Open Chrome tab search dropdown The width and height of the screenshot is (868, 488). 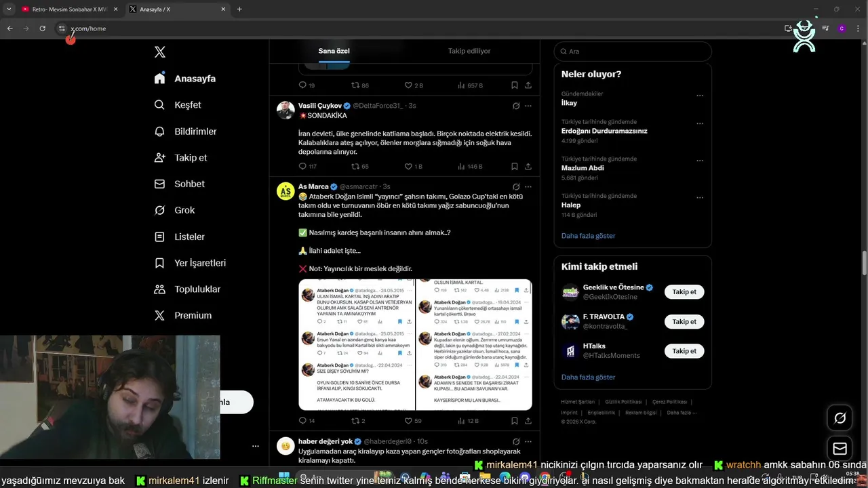[x=9, y=9]
